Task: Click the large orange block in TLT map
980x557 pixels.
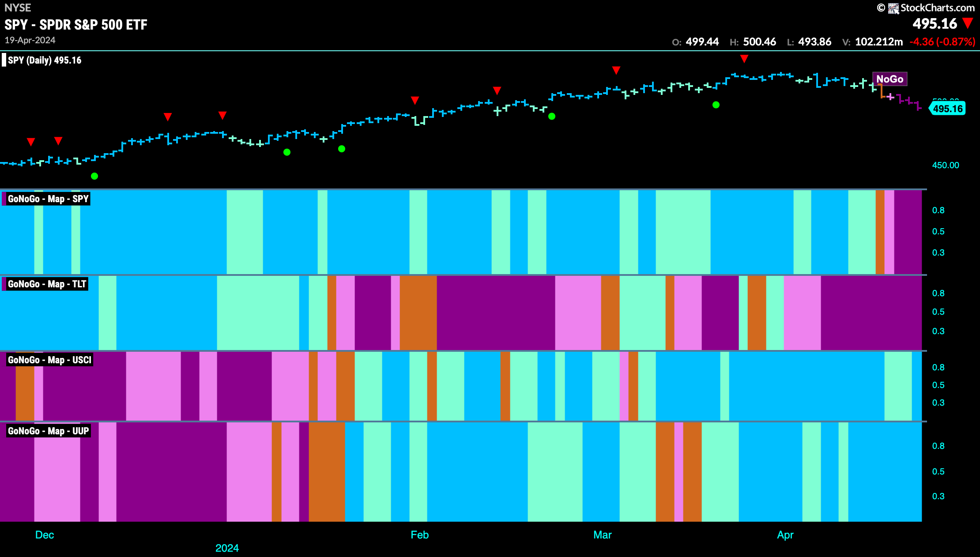Action: (x=418, y=313)
